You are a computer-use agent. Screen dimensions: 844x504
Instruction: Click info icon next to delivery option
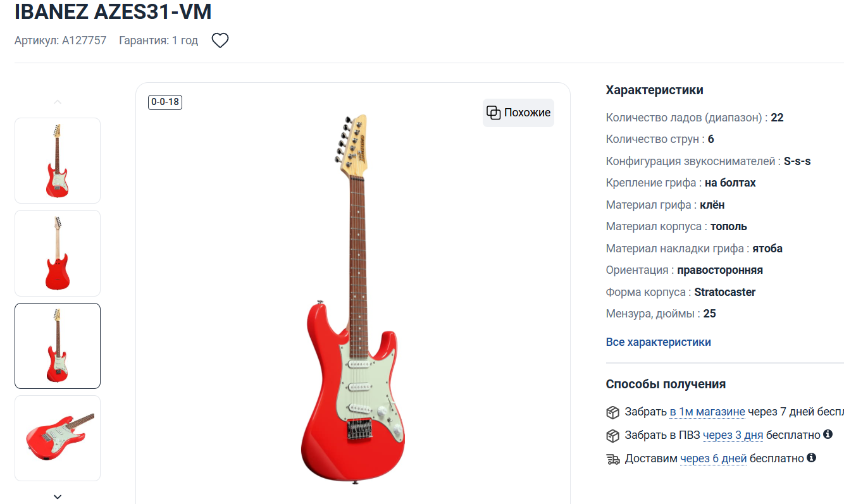[811, 457]
